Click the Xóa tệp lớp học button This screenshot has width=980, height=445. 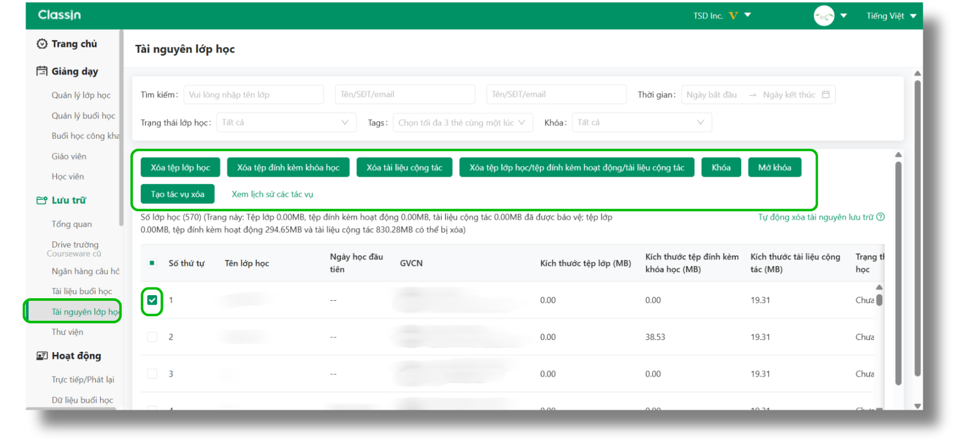coord(180,167)
